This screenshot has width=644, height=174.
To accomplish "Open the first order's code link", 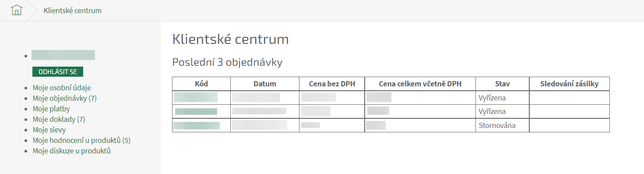I will [x=196, y=97].
